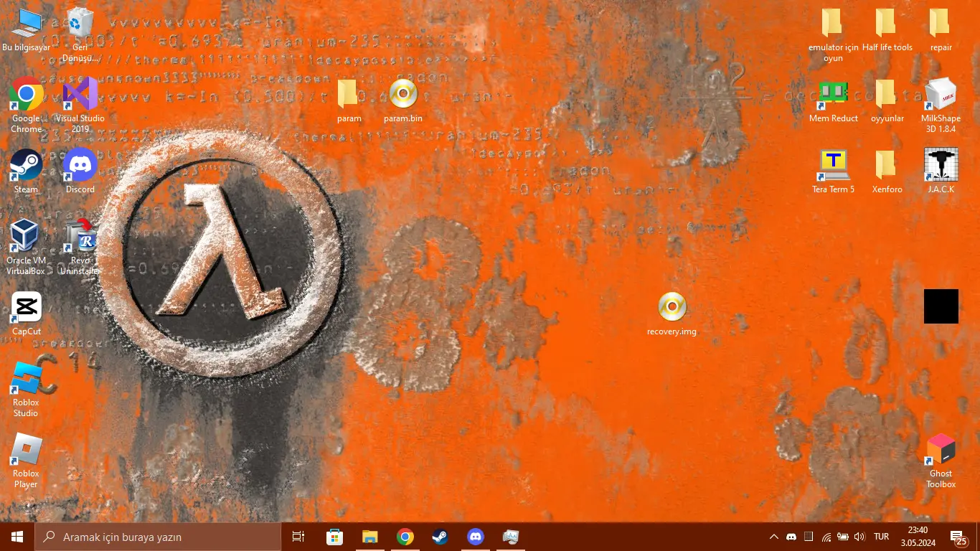Select the Roblox Player desktop shortcut
Viewport: 980px width, 551px height.
(x=27, y=461)
